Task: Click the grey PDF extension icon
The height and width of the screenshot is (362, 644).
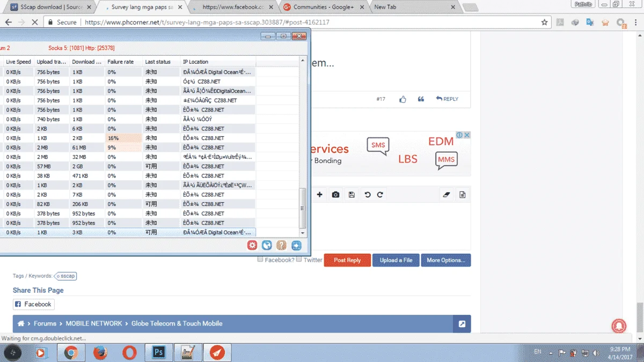Action: point(560,23)
